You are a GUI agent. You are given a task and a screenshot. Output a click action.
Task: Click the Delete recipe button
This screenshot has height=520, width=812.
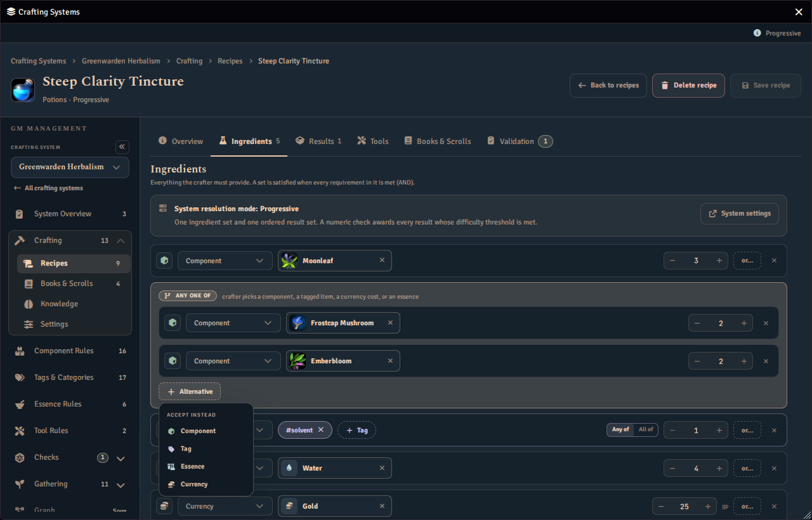point(688,86)
